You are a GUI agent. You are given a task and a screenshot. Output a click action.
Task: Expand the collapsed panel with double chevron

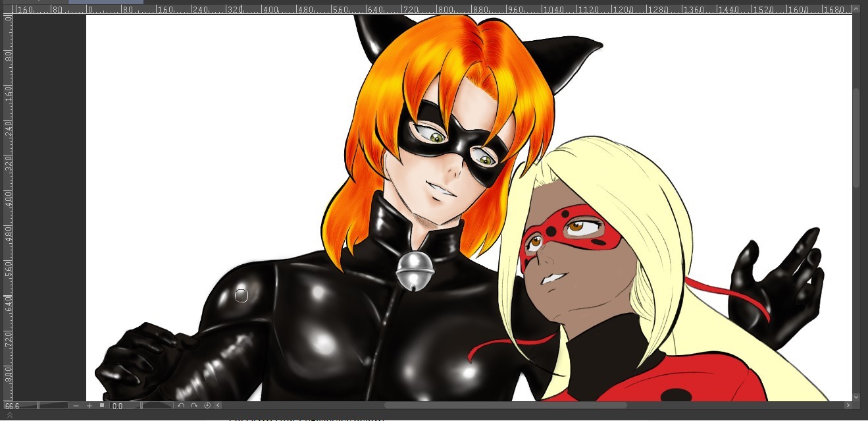[9, 415]
